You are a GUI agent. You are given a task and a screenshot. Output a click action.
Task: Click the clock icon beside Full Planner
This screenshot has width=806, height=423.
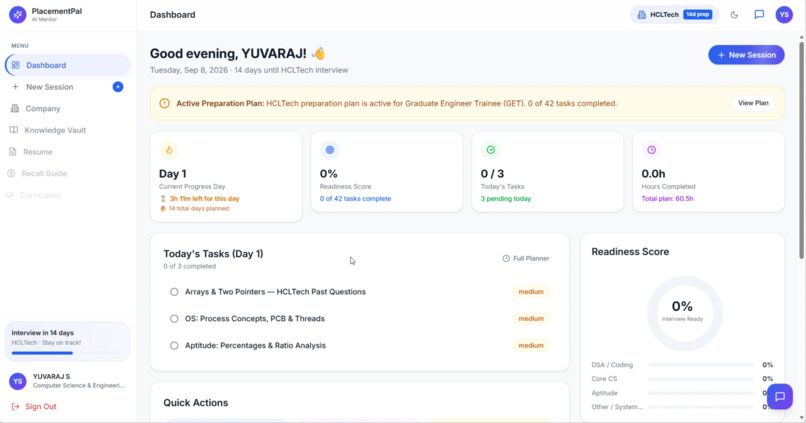506,259
